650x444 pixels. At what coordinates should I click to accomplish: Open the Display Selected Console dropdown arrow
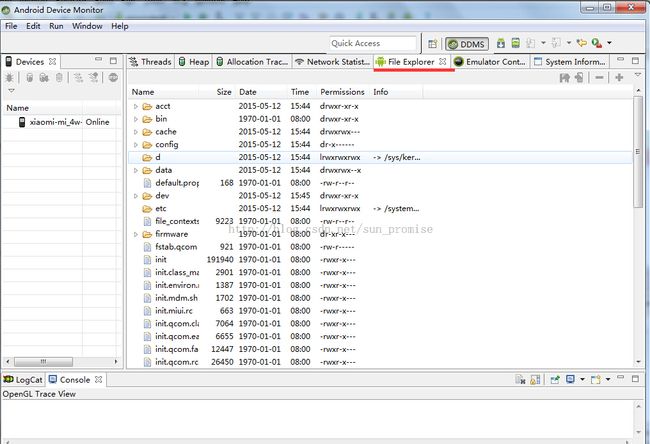tap(582, 379)
